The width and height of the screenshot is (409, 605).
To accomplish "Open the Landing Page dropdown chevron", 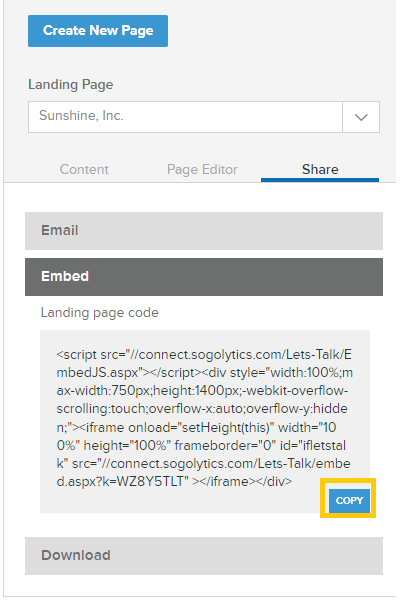I will pos(361,117).
